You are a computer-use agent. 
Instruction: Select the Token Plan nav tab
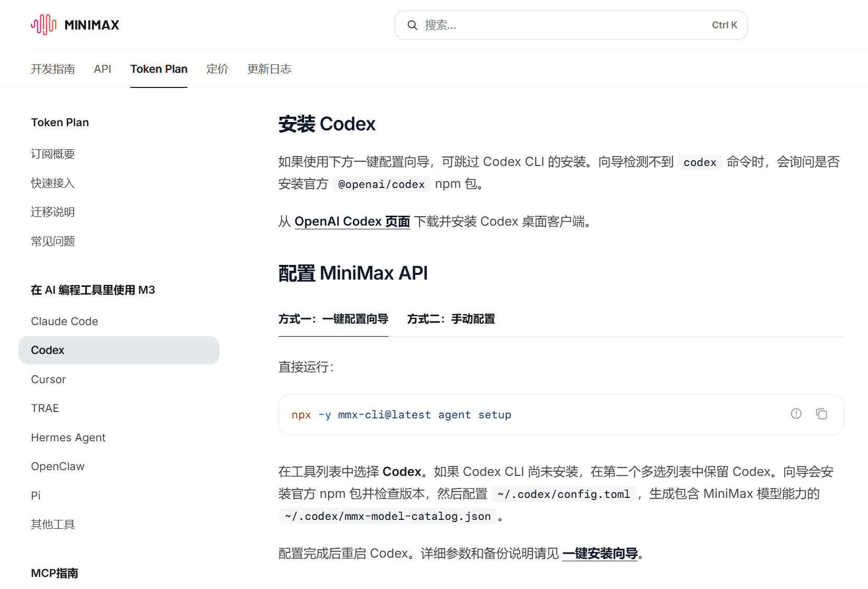pyautogui.click(x=159, y=69)
